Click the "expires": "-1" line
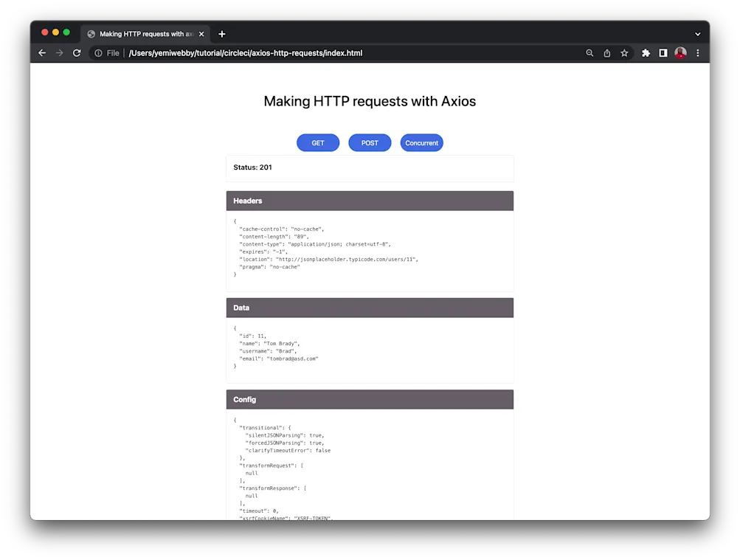Screen dimensions: 740x560 263,252
